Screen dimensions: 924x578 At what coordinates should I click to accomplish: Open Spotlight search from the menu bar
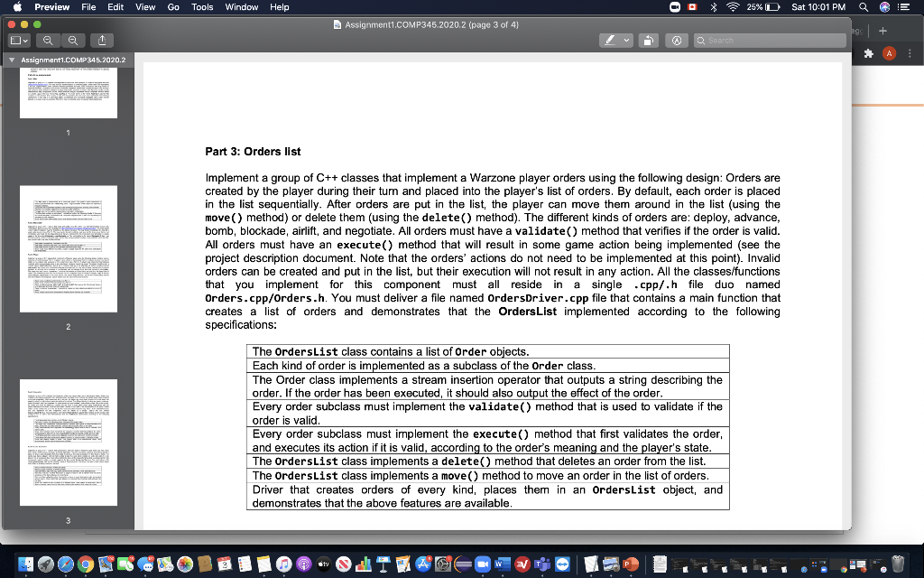(x=864, y=7)
